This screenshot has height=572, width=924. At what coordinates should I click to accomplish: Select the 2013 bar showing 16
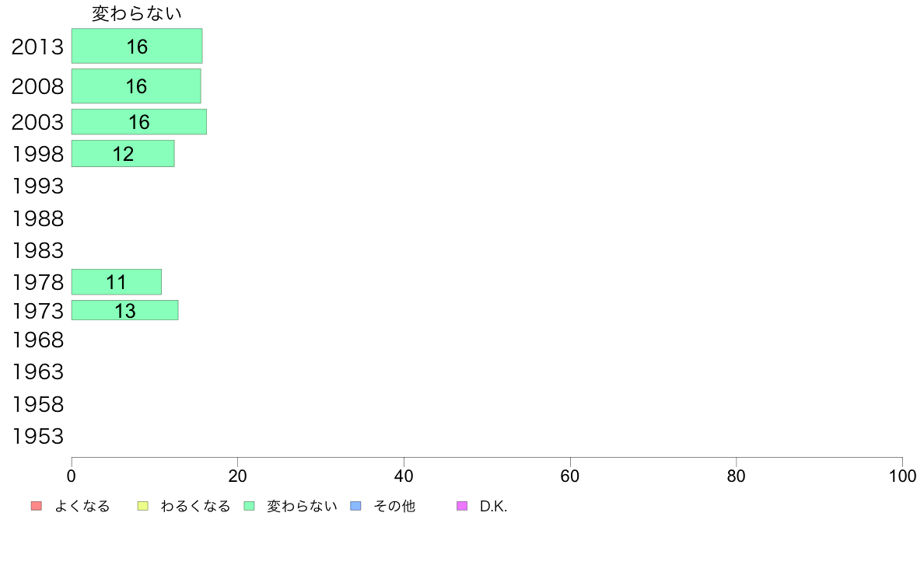tap(137, 46)
